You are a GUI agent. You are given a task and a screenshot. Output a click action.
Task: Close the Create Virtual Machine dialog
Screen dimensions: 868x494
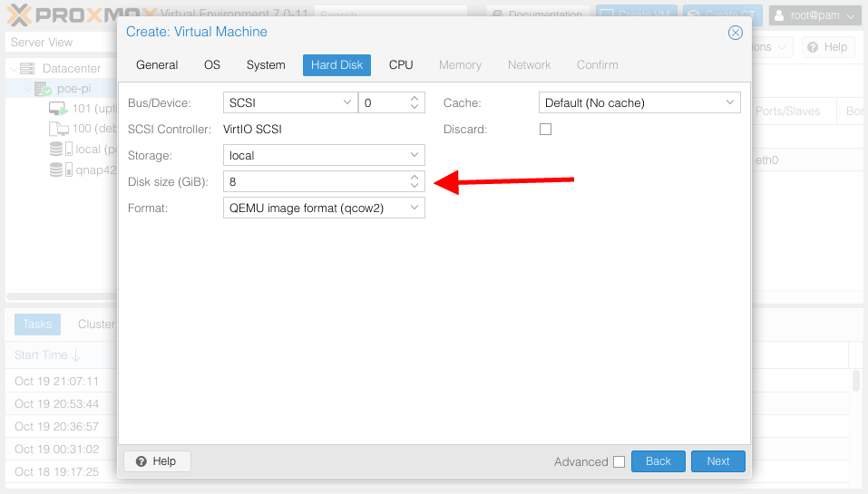(736, 33)
